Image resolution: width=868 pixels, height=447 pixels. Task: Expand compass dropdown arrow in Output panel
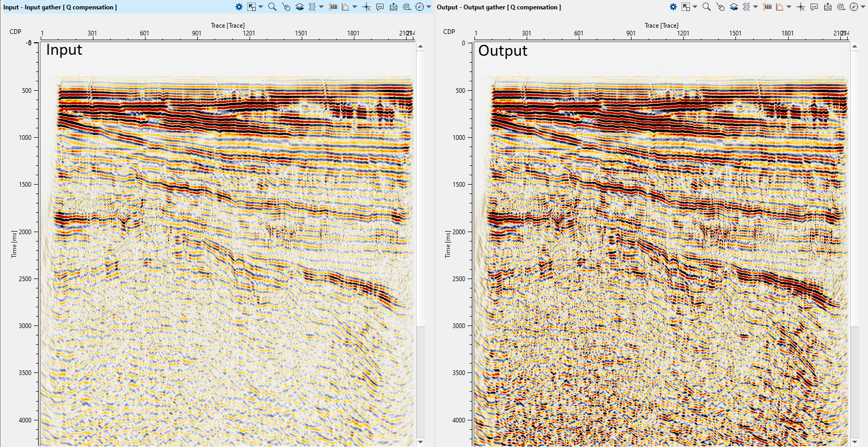click(863, 7)
